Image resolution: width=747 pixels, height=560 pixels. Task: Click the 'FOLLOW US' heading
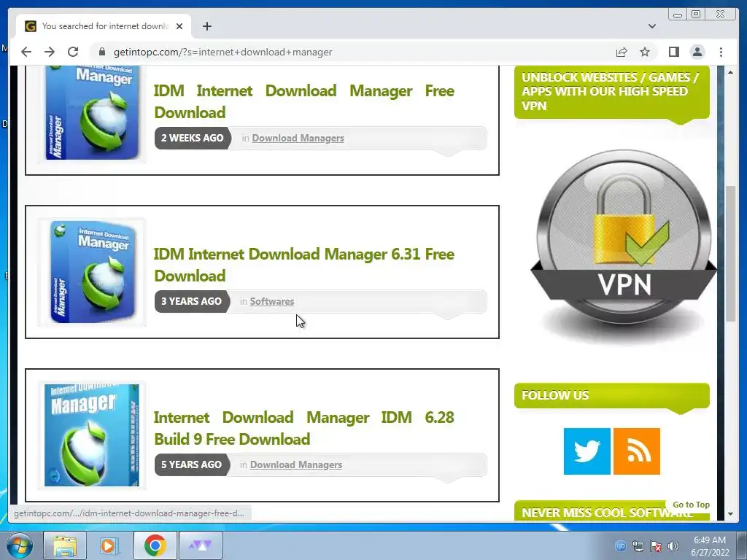tap(612, 395)
